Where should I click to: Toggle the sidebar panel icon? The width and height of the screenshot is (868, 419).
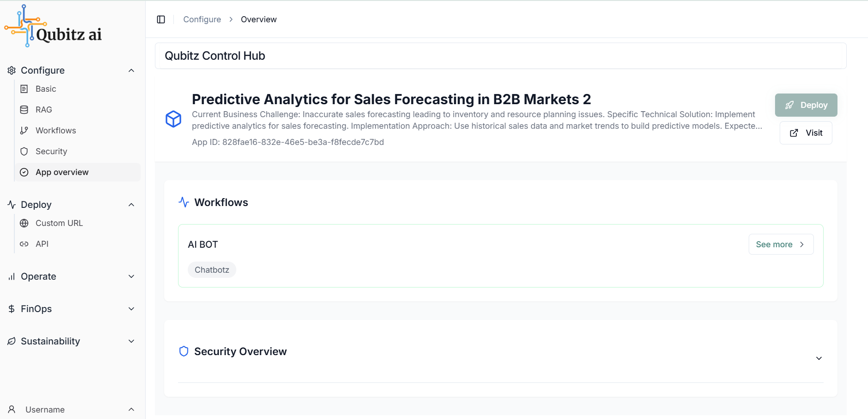click(x=161, y=19)
